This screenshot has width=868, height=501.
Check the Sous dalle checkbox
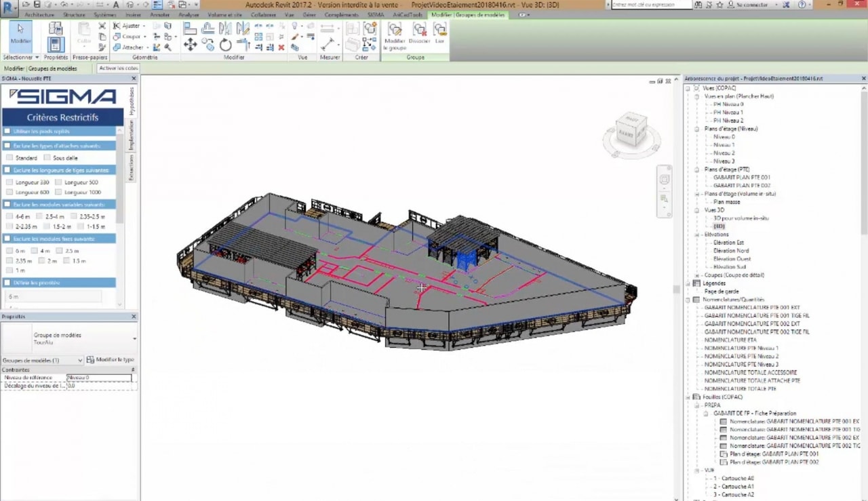47,158
